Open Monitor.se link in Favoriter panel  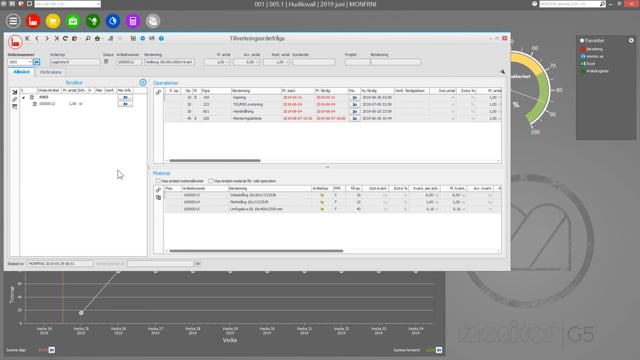(592, 56)
